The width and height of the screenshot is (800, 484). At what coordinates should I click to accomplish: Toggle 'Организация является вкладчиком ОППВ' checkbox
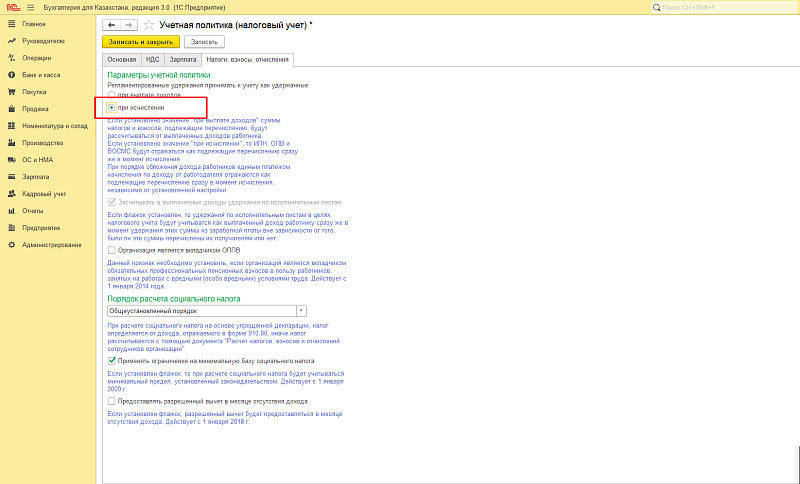pyautogui.click(x=112, y=250)
